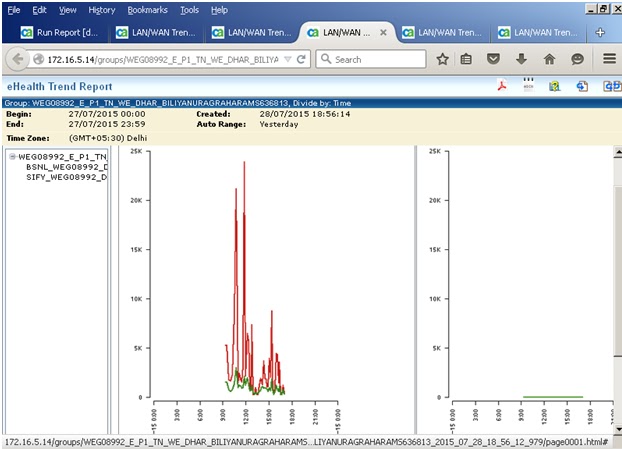Click scrollbar up arrow
The height and width of the screenshot is (449, 622).
tap(618, 152)
